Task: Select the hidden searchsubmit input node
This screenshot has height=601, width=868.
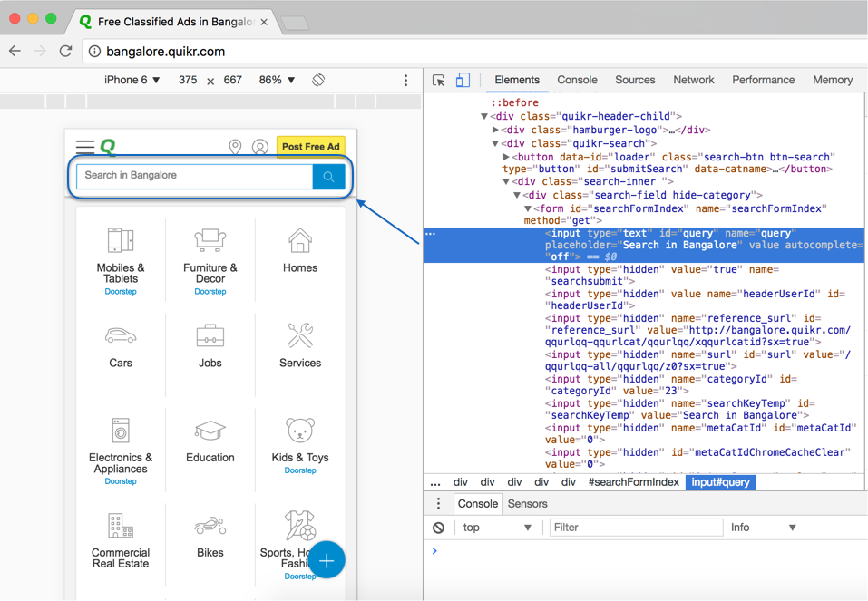Action: [x=662, y=276]
